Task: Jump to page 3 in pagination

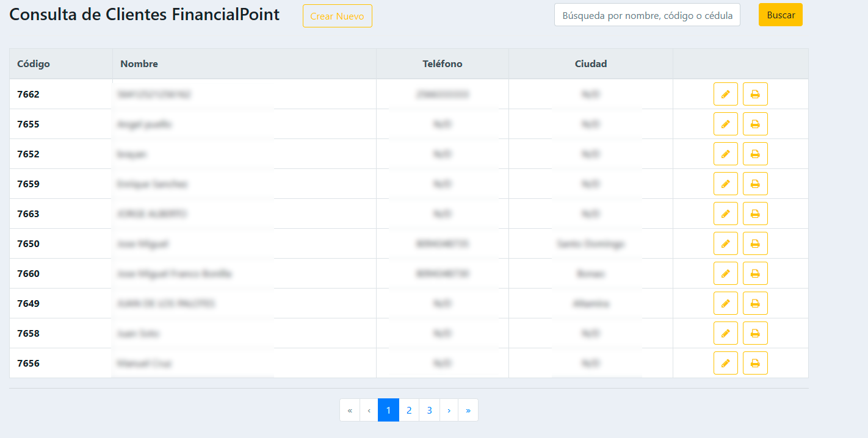Action: tap(430, 410)
